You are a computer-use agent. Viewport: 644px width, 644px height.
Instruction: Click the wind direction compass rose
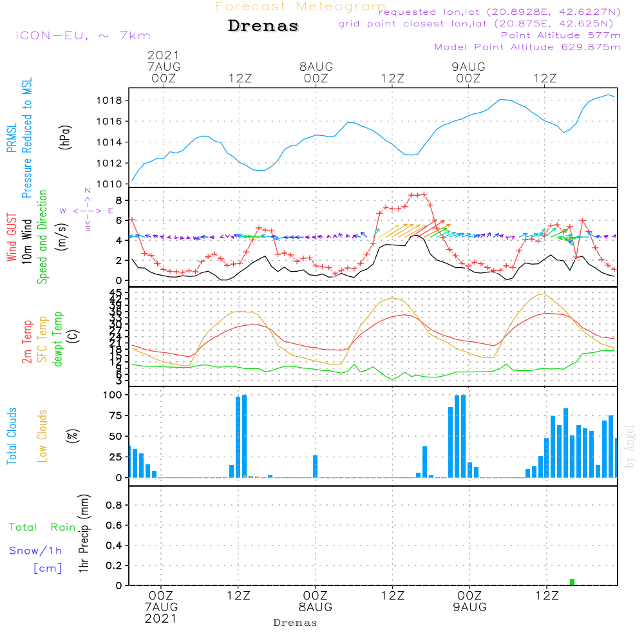pos(87,210)
